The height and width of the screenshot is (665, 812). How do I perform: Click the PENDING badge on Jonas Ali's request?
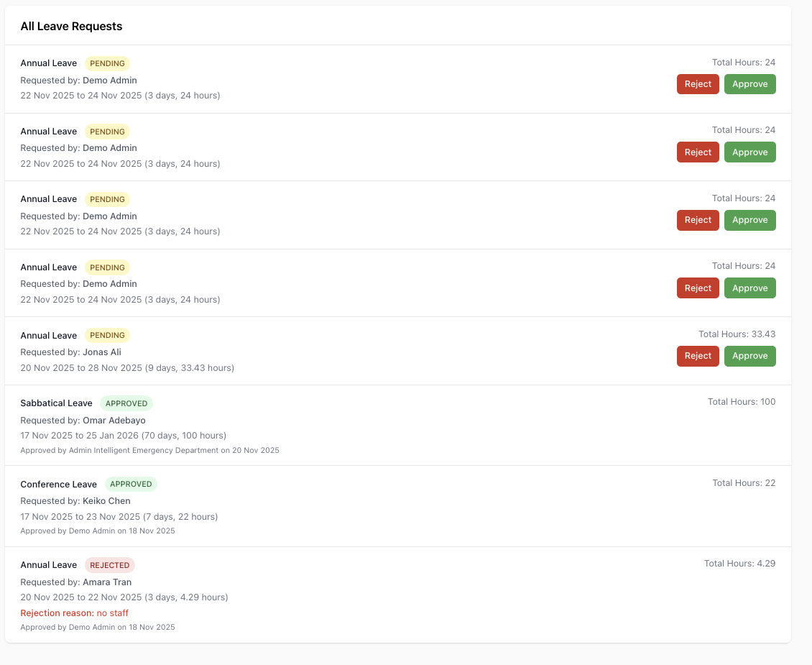click(x=107, y=336)
